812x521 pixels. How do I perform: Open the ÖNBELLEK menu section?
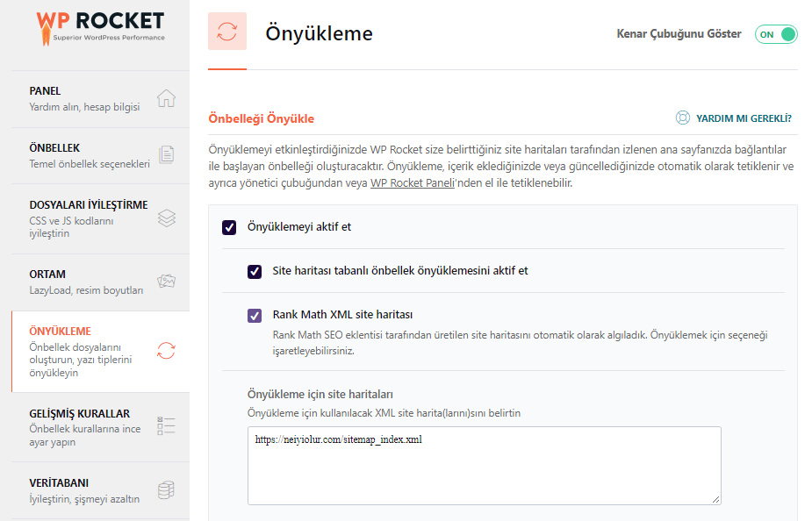[100, 156]
